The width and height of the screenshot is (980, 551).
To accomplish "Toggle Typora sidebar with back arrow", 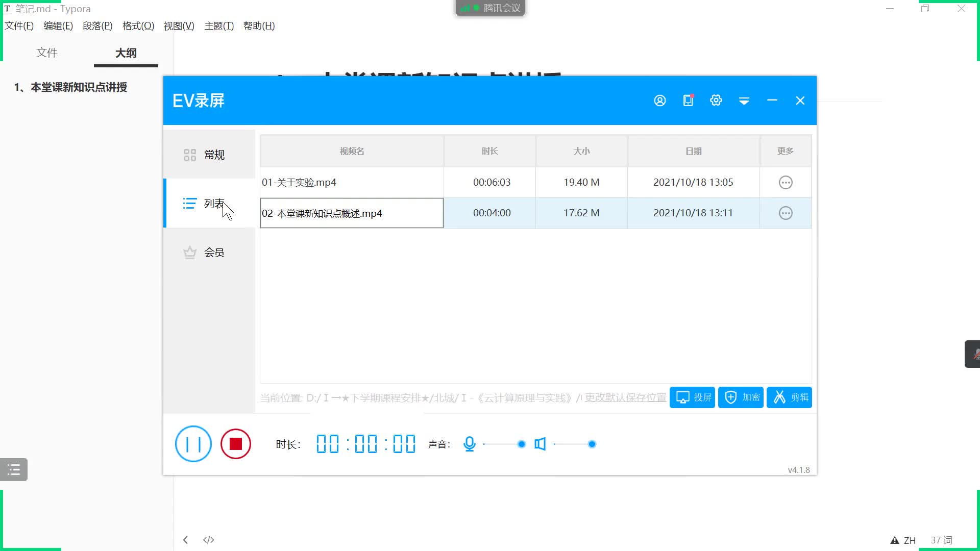I will click(186, 540).
